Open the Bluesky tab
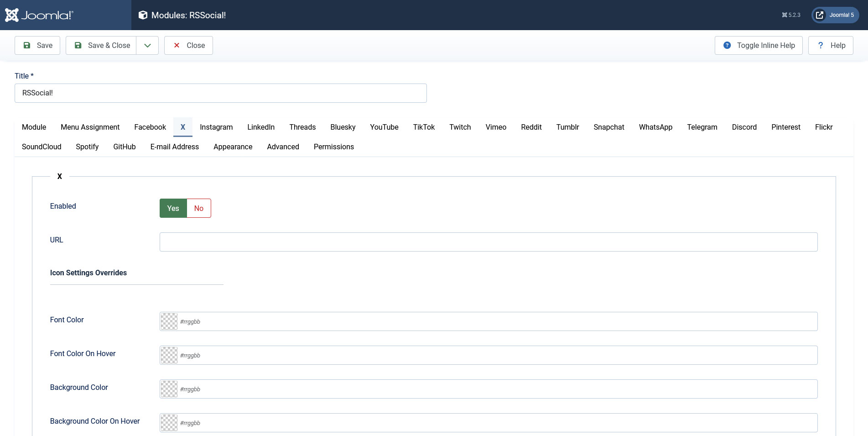This screenshot has height=436, width=868. pyautogui.click(x=343, y=127)
